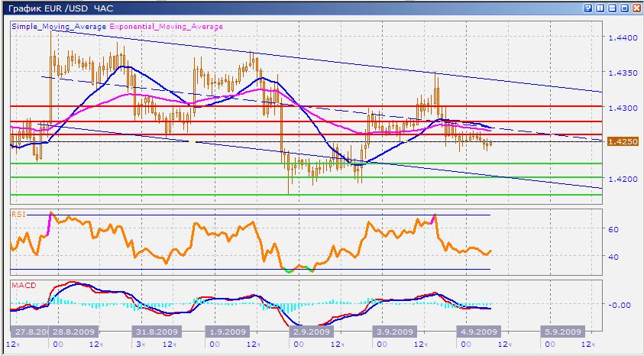Image resolution: width=644 pixels, height=356 pixels.
Task: Select the Simple_Moving_Average legend label
Action: tap(59, 26)
